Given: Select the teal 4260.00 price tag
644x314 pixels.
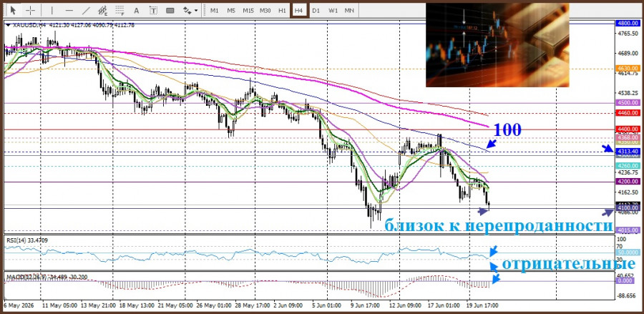Looking at the screenshot, I should point(628,165).
